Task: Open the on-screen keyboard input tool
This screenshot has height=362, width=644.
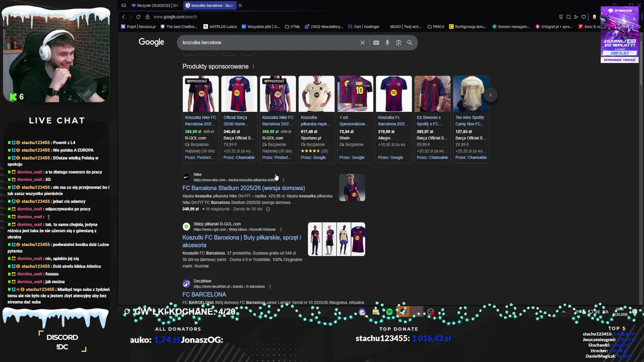Action: tap(376, 43)
